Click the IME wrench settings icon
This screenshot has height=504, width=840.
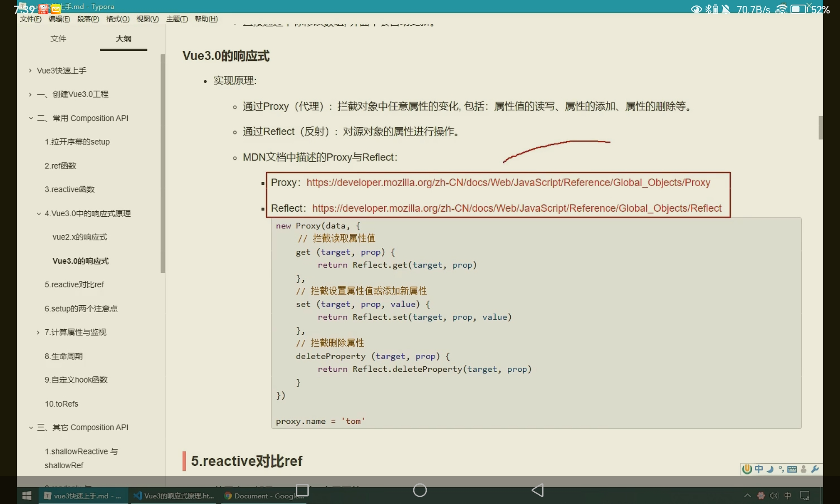pos(815,469)
